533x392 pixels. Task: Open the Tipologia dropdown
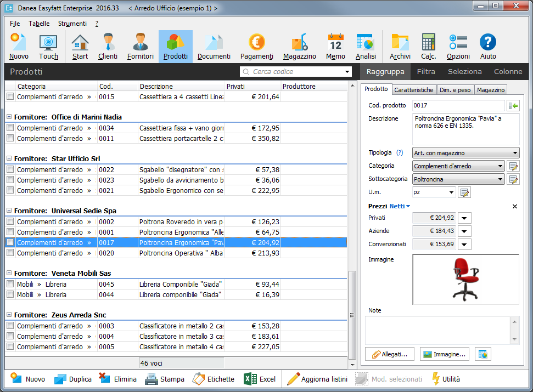(465, 153)
